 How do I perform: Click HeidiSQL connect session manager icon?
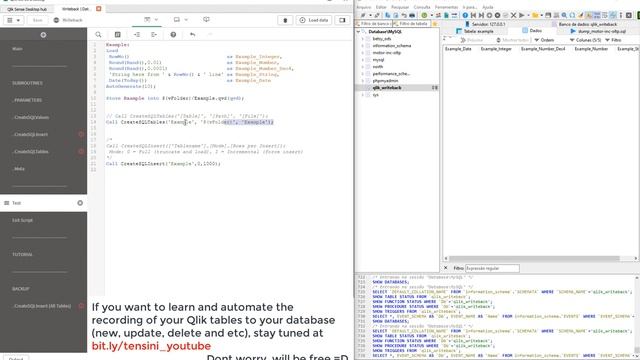pos(362,15)
